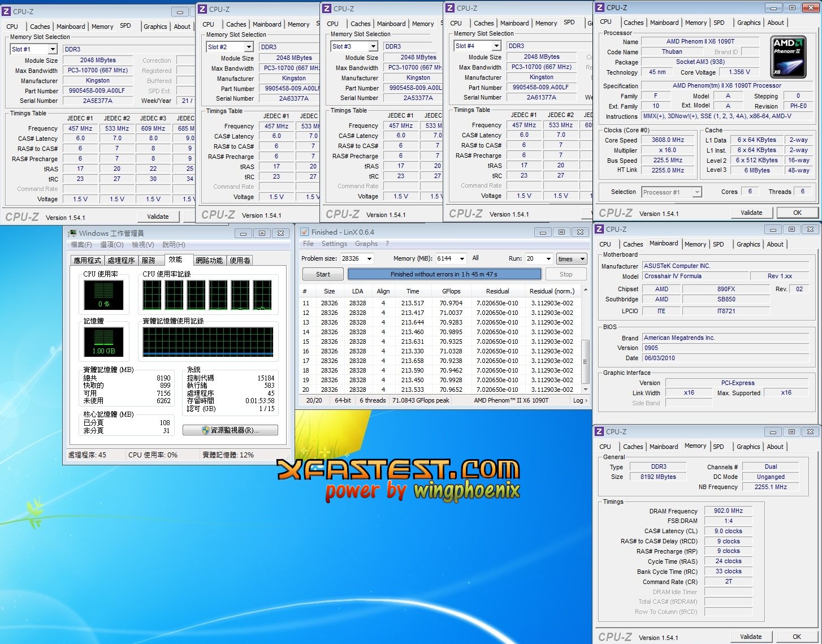This screenshot has width=822, height=644.
Task: Switch to 應用程式 tab in Task Manager
Action: pyautogui.click(x=87, y=260)
